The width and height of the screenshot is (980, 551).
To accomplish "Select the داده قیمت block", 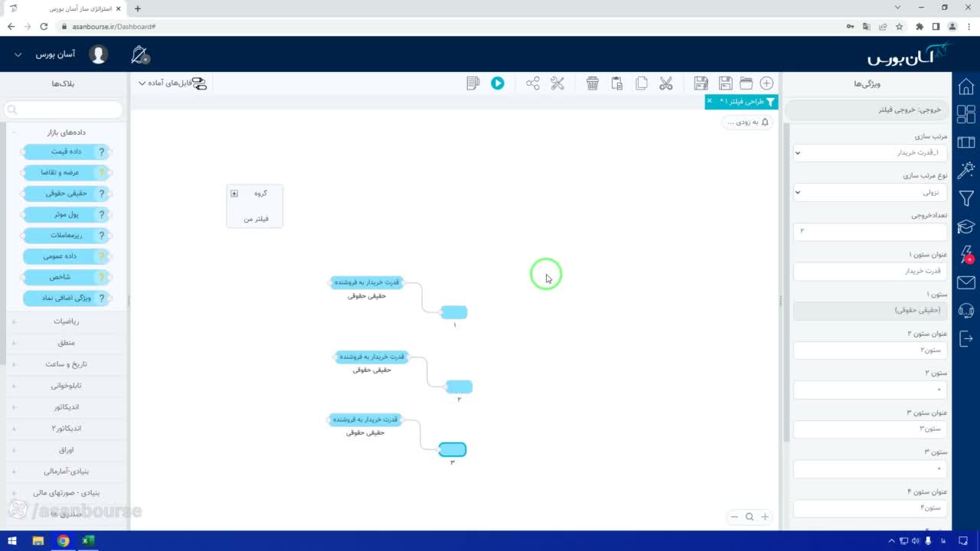I will [67, 152].
